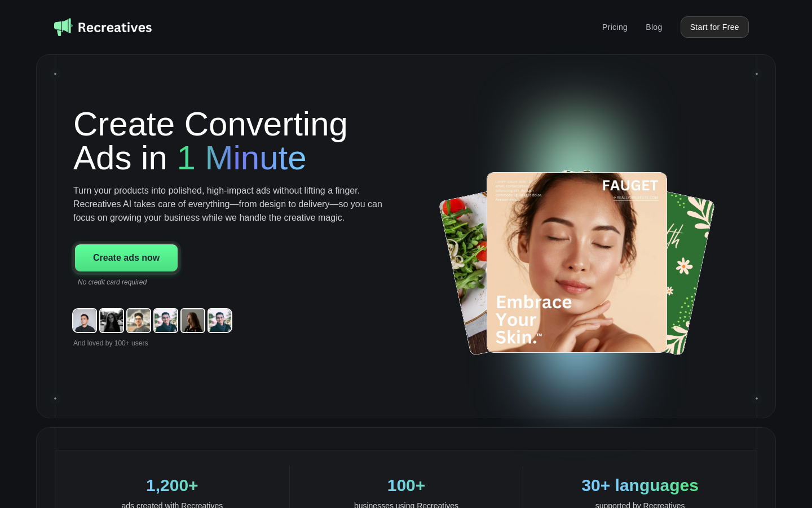
Task: Click the 'No credit card required' note
Action: 112,282
